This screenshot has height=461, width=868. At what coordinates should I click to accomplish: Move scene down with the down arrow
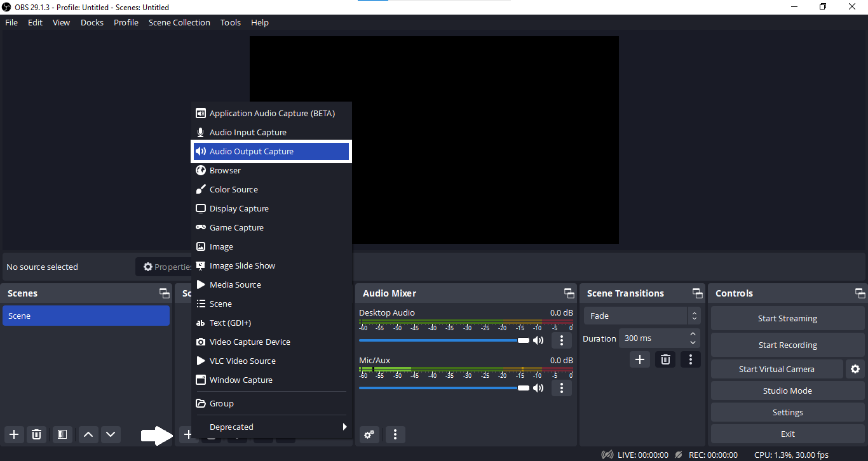(x=111, y=434)
